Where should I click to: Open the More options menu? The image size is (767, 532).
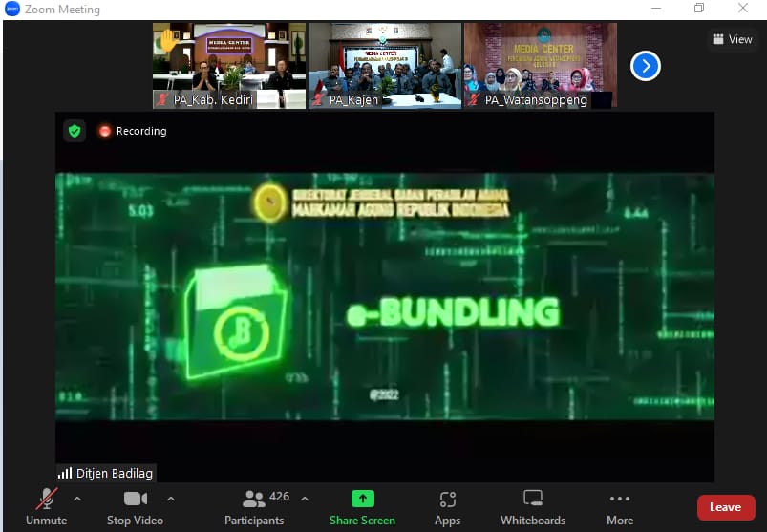click(620, 507)
